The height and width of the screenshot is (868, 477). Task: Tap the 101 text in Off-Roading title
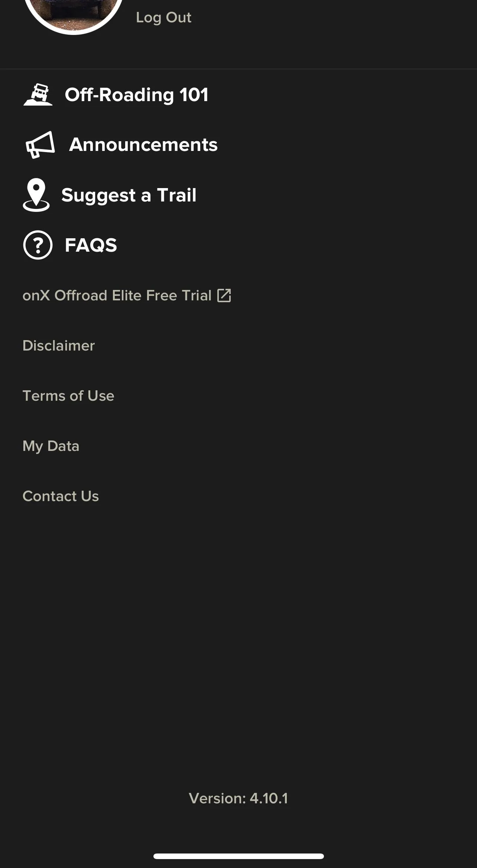pos(194,95)
